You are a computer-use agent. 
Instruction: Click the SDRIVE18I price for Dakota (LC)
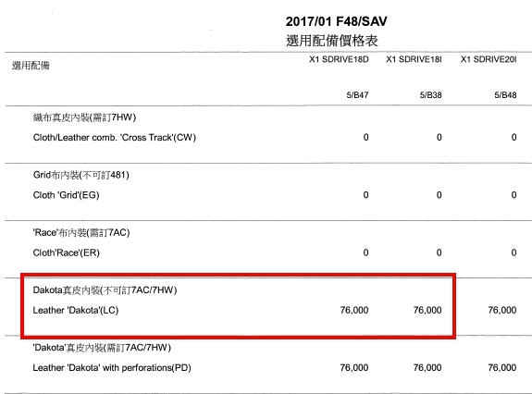coord(427,310)
